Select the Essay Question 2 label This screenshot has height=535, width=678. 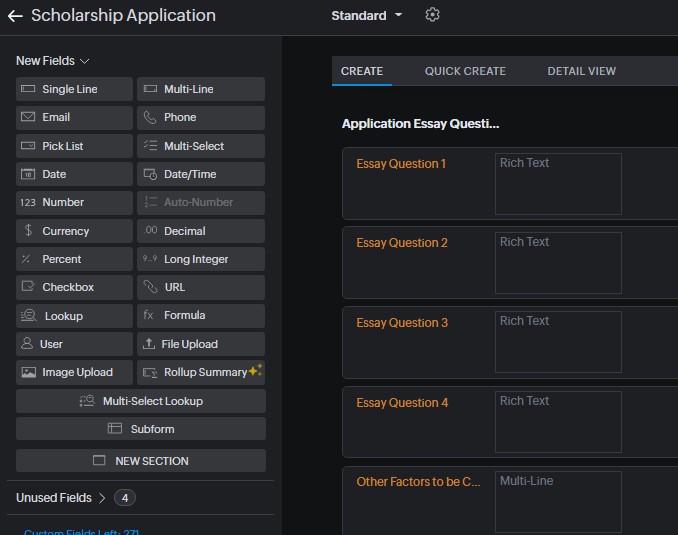tap(402, 243)
